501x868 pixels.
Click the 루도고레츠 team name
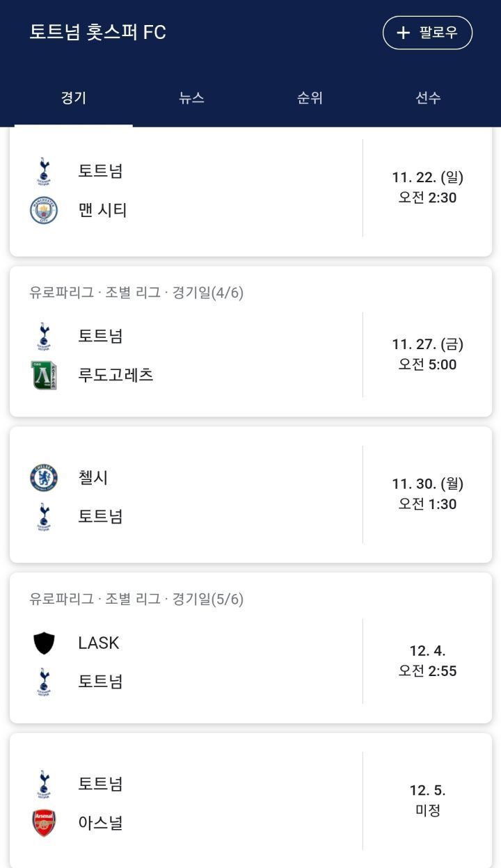tap(116, 376)
